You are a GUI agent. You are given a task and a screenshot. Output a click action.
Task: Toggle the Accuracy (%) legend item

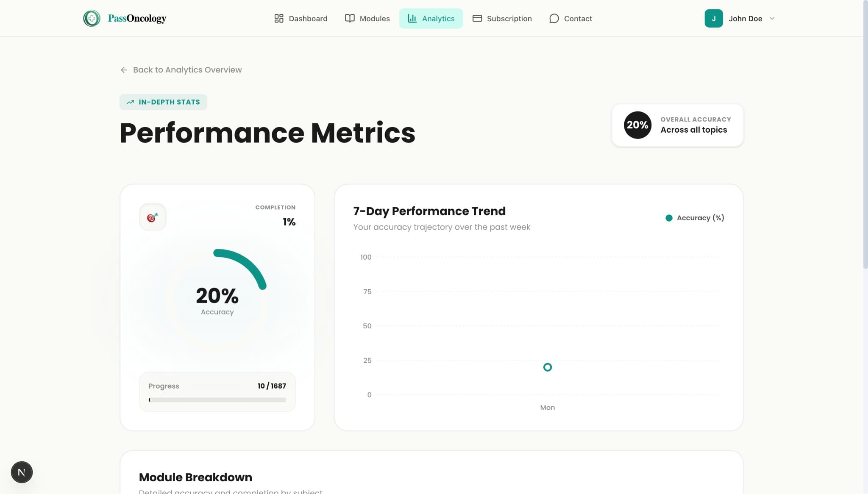pyautogui.click(x=695, y=218)
